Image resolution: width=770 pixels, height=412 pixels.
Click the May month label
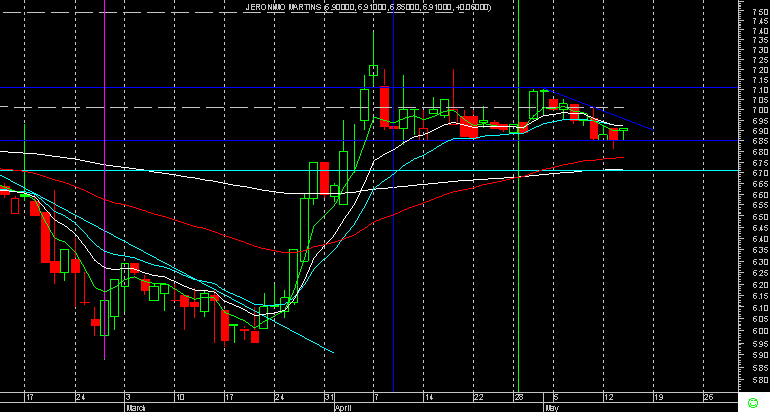[551, 408]
